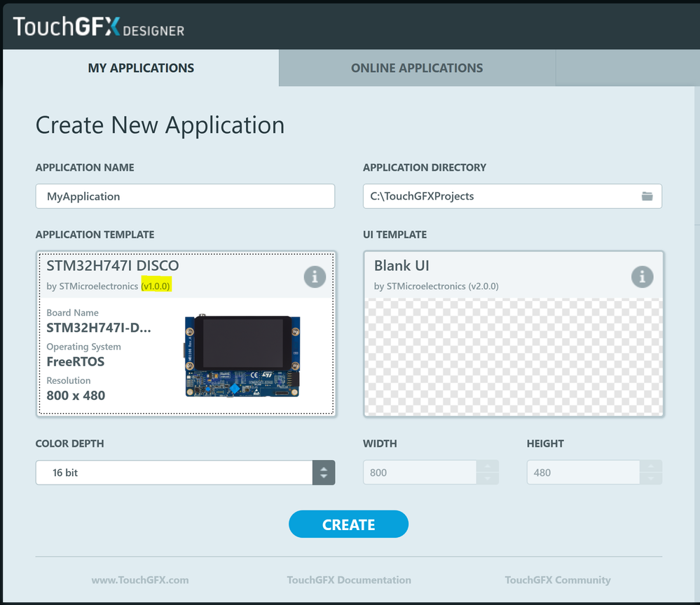Click the Width stepper arrows

point(488,473)
